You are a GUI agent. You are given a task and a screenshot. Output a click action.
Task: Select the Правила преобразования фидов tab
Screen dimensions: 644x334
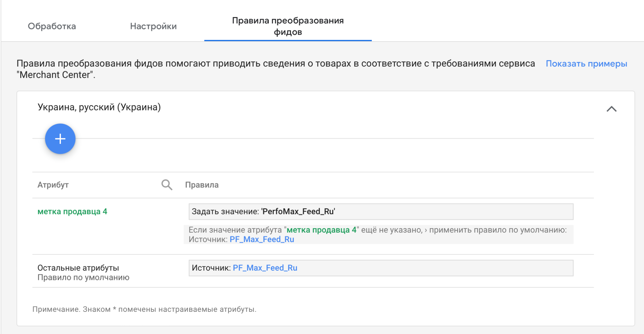[x=288, y=26]
